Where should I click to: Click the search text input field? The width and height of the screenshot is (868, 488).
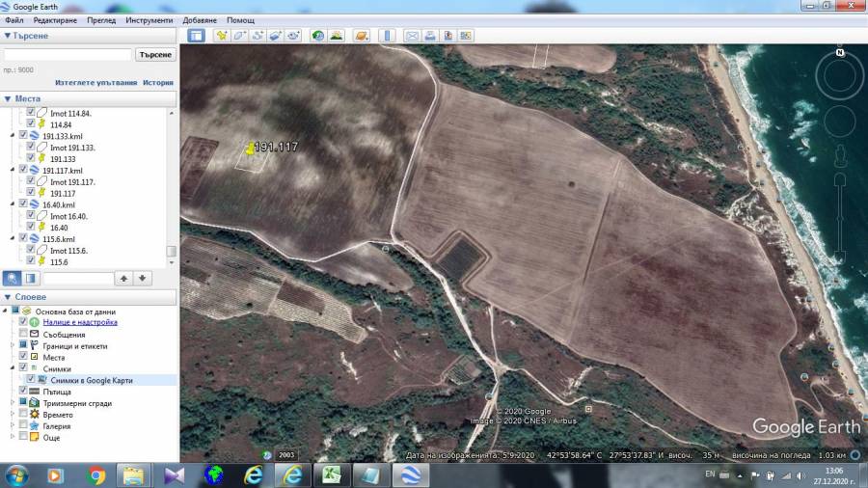[x=67, y=55]
